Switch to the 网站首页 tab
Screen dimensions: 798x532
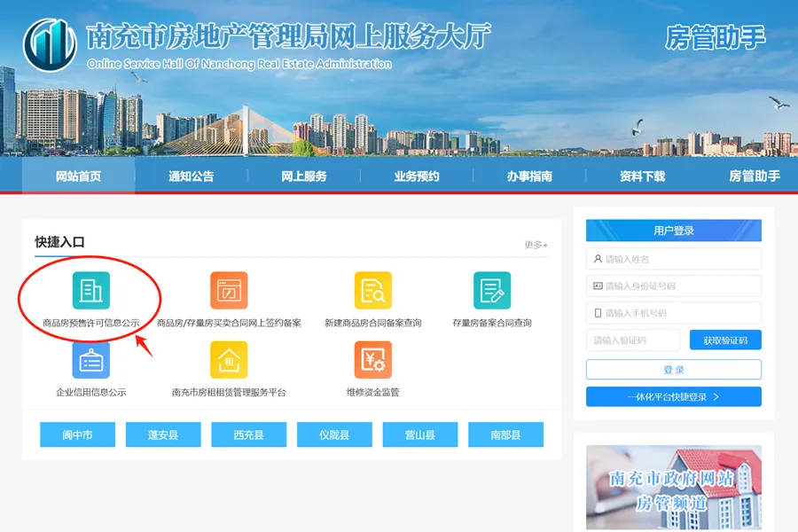point(76,176)
